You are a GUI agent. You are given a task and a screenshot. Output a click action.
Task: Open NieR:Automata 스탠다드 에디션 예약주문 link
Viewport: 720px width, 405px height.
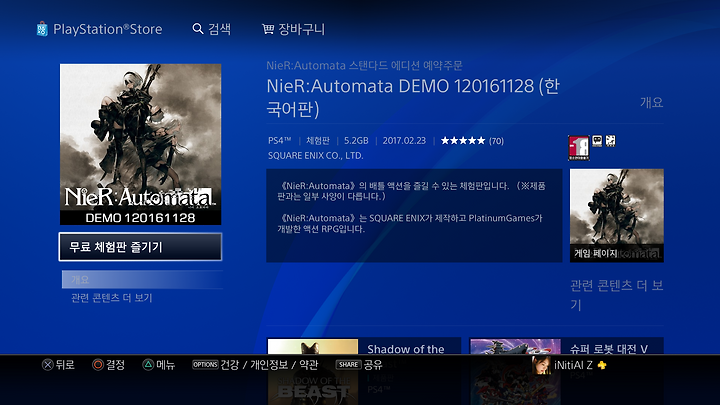364,65
